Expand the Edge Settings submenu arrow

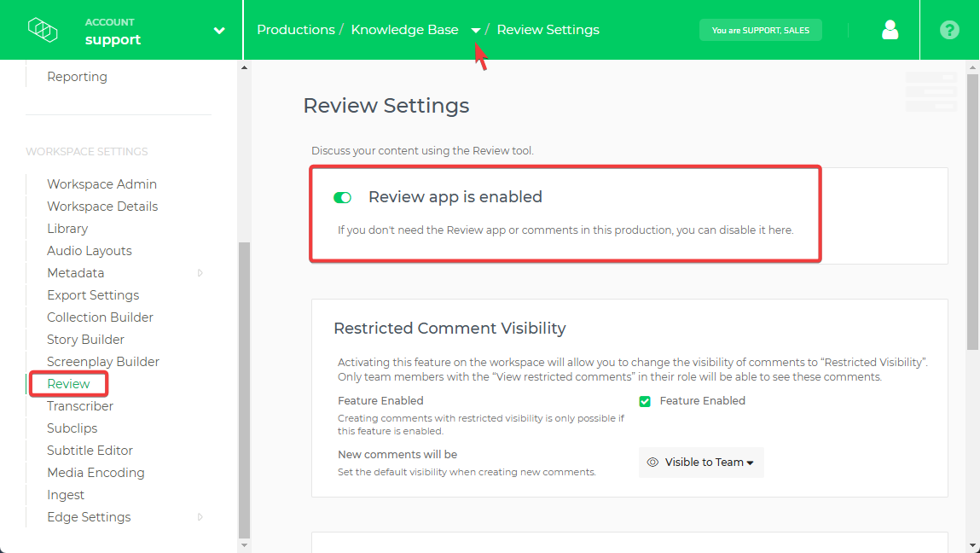pos(200,516)
